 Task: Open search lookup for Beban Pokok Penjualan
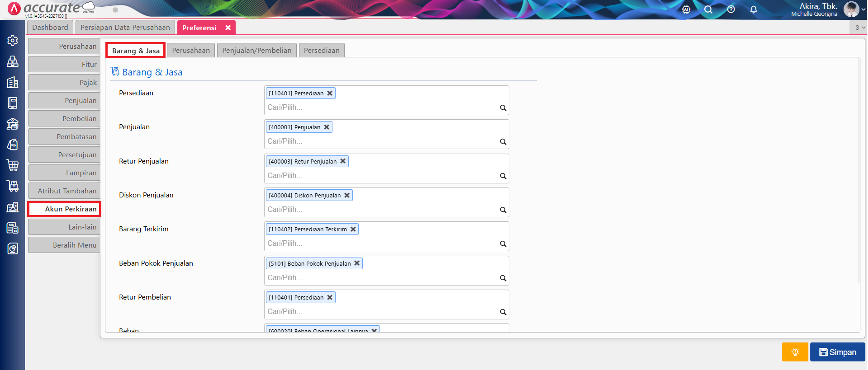(503, 278)
